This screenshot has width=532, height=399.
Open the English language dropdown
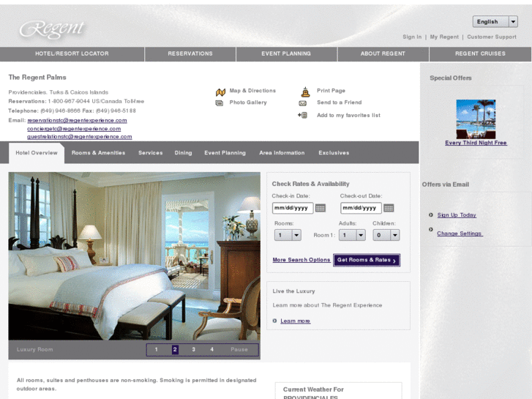(495, 22)
